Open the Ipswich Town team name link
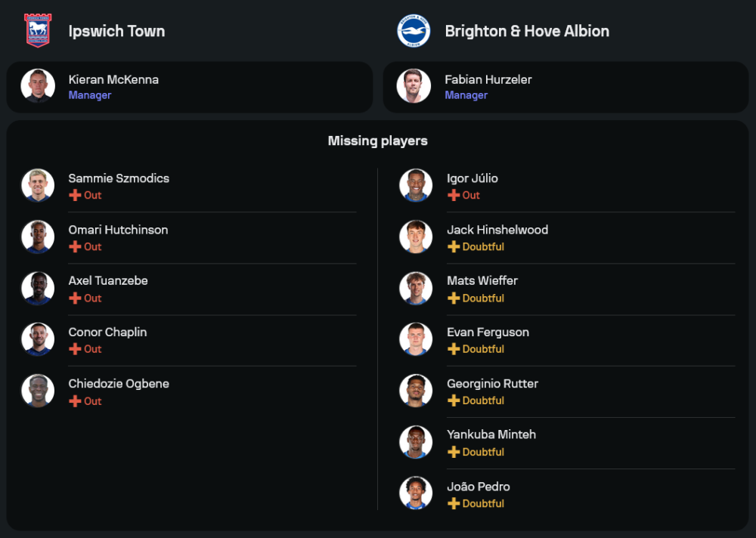Screen dimensions: 756x538 (116, 31)
